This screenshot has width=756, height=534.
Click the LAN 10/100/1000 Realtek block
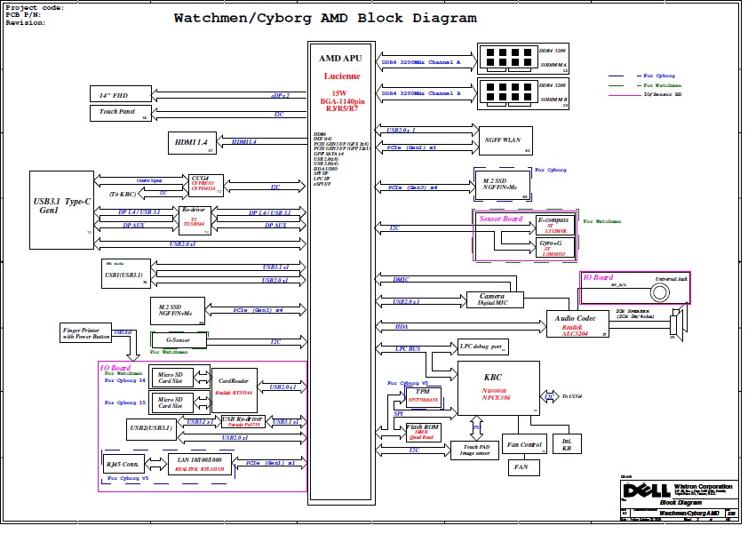point(200,464)
